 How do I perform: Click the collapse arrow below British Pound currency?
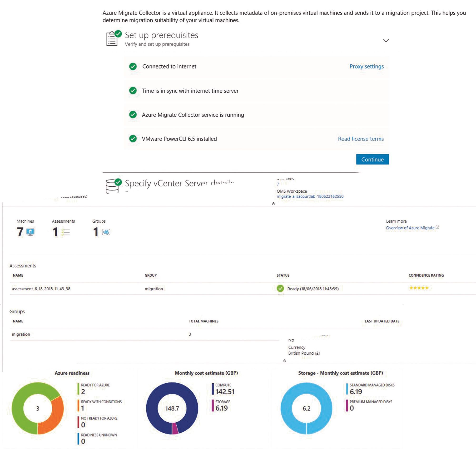(285, 360)
